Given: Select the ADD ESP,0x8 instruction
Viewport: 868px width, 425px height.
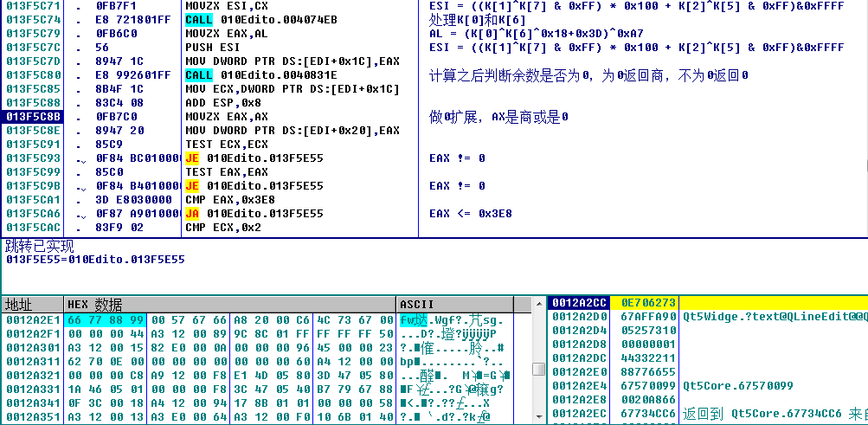Looking at the screenshot, I should click(223, 103).
